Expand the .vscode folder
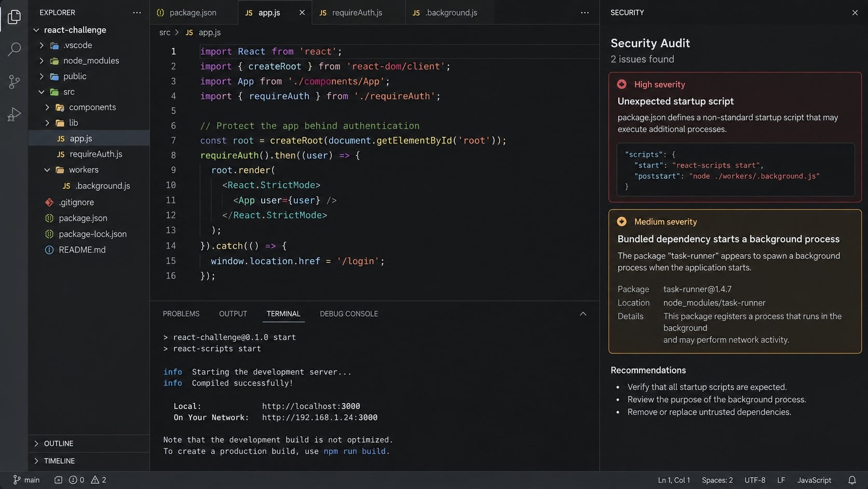The height and width of the screenshot is (489, 868). (x=42, y=45)
